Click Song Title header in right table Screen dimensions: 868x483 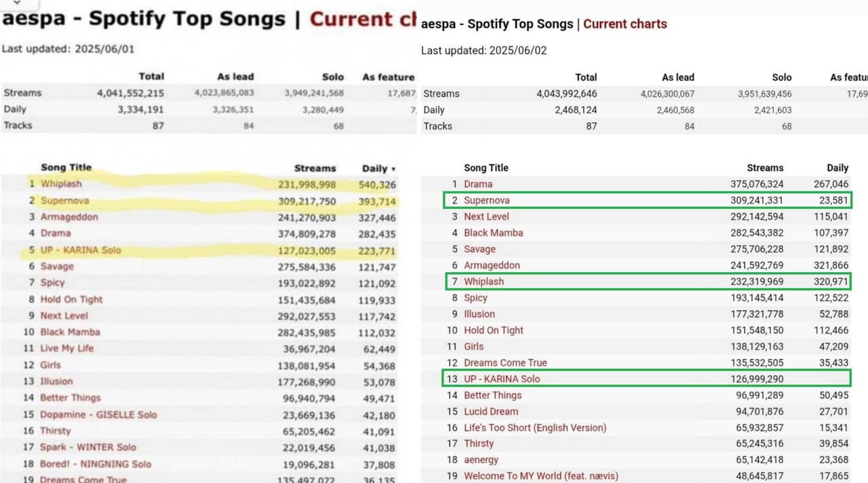[486, 168]
